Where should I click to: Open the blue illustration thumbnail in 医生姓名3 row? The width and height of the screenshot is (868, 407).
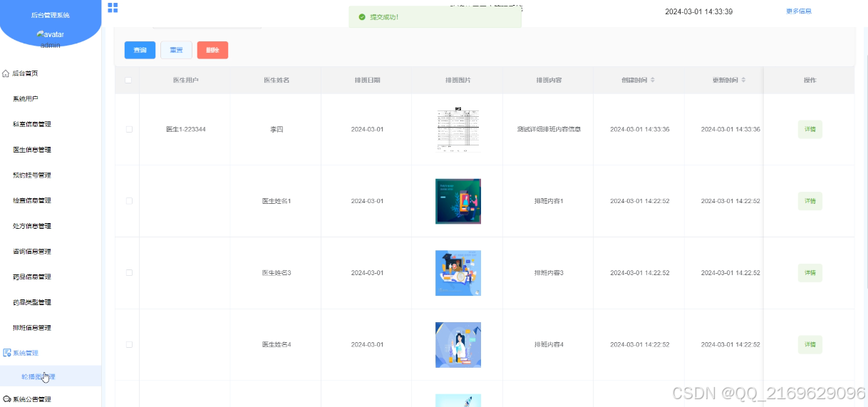click(458, 273)
